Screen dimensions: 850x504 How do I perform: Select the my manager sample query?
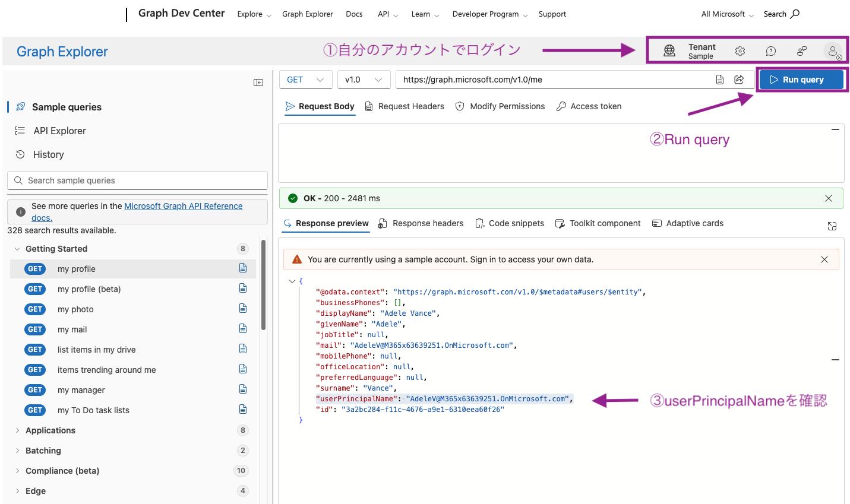click(81, 390)
